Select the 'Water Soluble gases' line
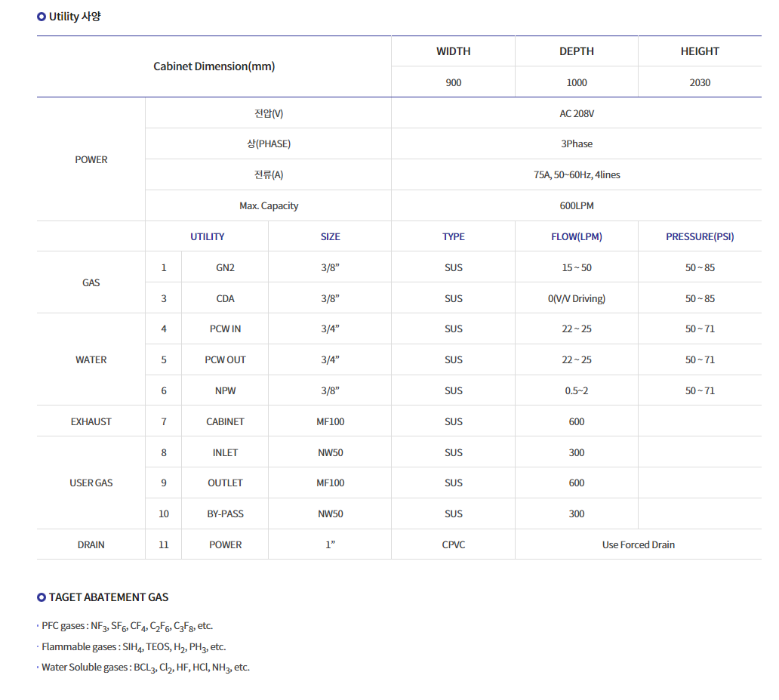779x700 pixels. [146, 668]
